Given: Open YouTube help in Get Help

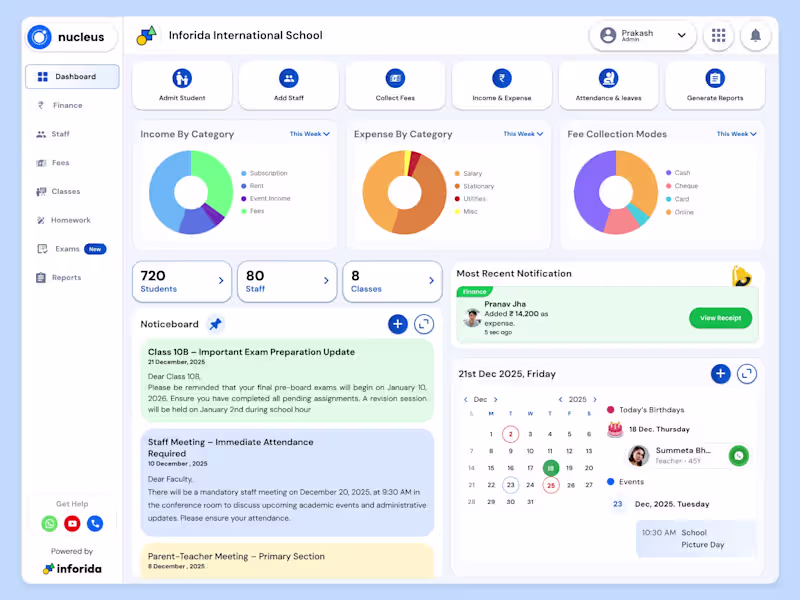Looking at the screenshot, I should [72, 523].
